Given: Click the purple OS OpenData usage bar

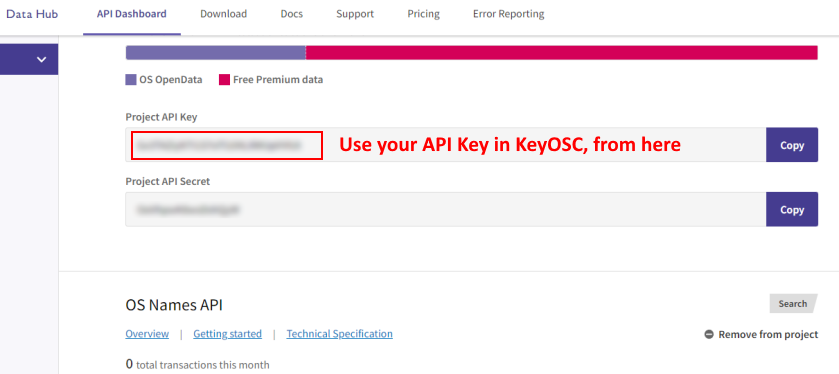Looking at the screenshot, I should click(x=216, y=52).
